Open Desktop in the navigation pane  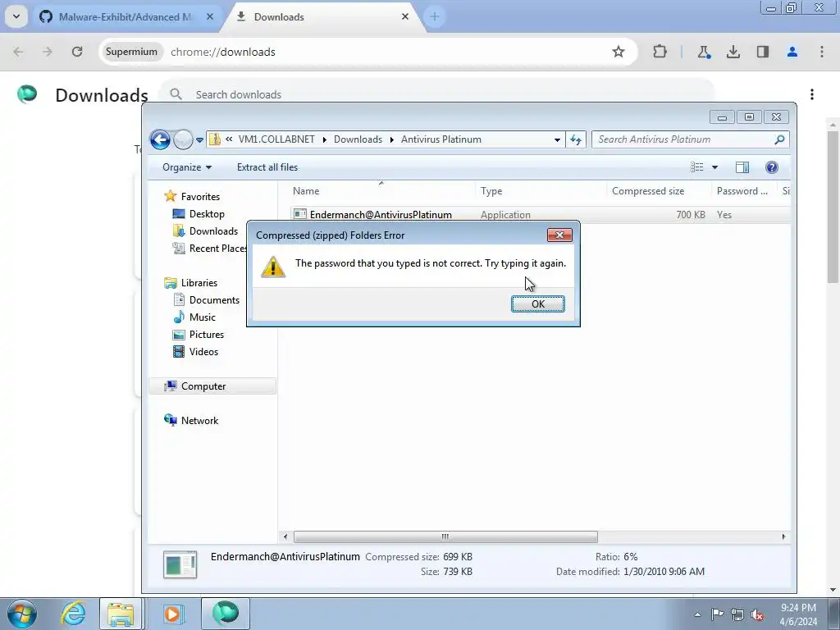[x=206, y=214]
